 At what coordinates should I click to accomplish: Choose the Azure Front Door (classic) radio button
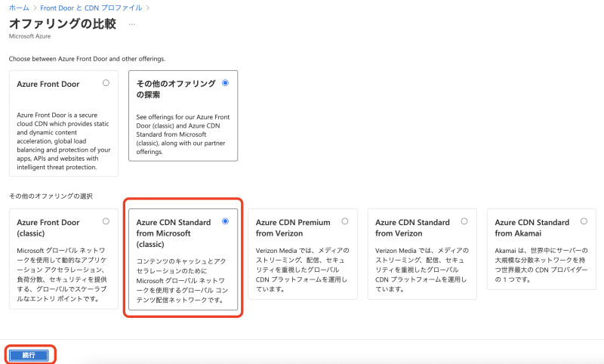click(106, 221)
